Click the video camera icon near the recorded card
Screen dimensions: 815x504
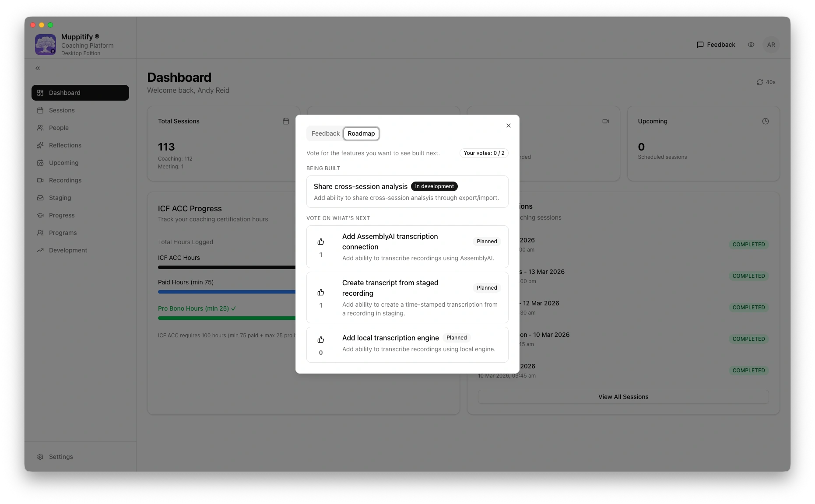[x=606, y=121]
